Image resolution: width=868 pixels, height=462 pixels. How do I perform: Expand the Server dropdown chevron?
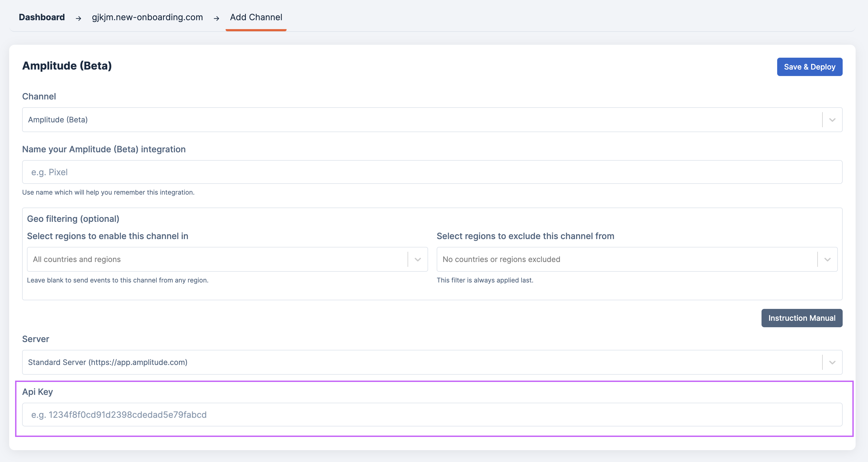(832, 362)
